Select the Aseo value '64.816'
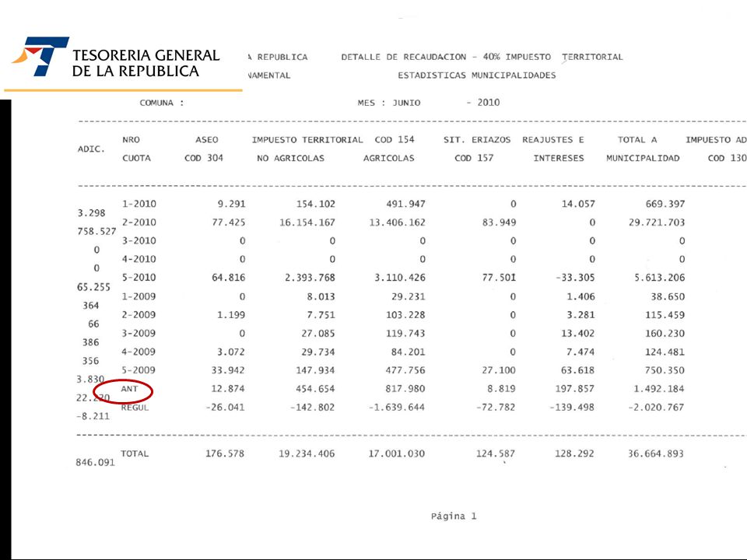Screen dimensions: 747x560 (x=229, y=278)
